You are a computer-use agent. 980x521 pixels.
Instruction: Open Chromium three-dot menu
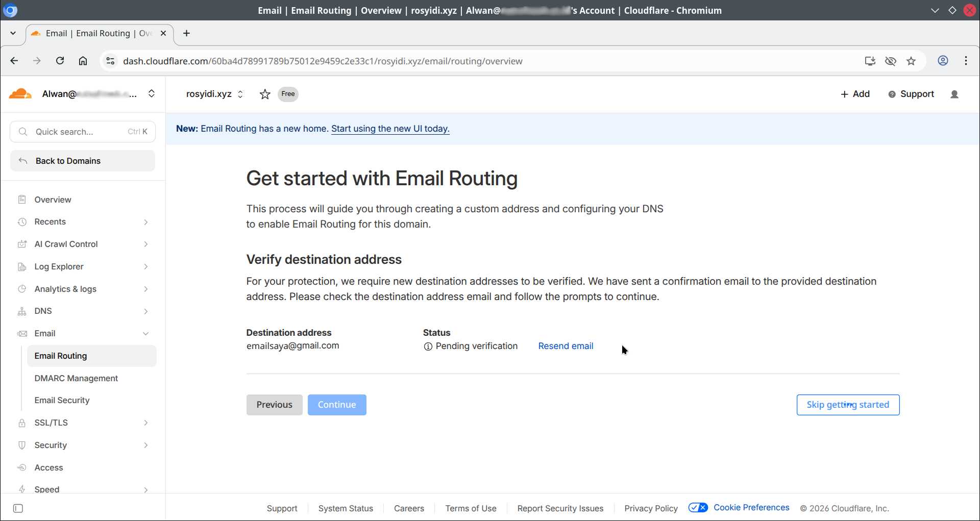966,61
